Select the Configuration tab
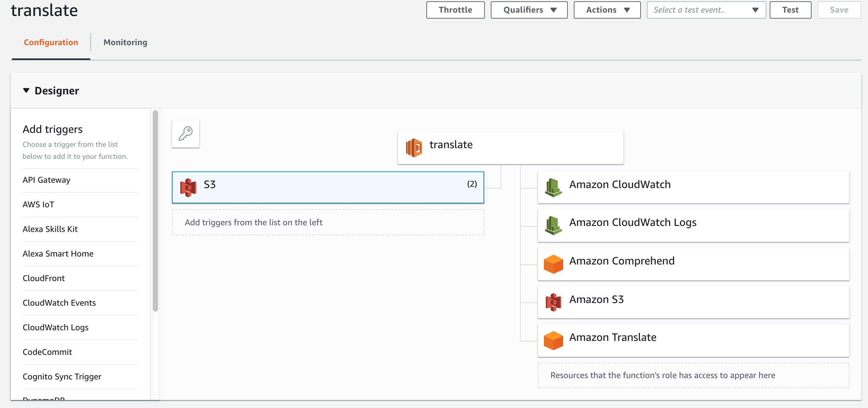The width and height of the screenshot is (868, 408). coord(51,42)
